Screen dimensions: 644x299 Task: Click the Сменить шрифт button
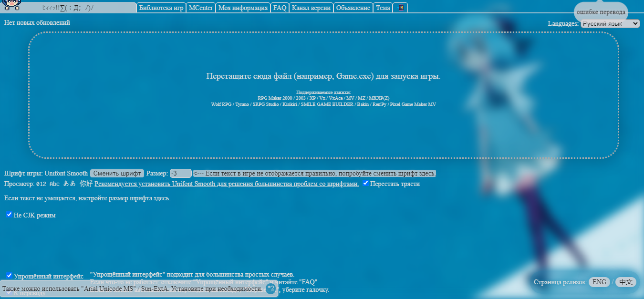click(117, 173)
